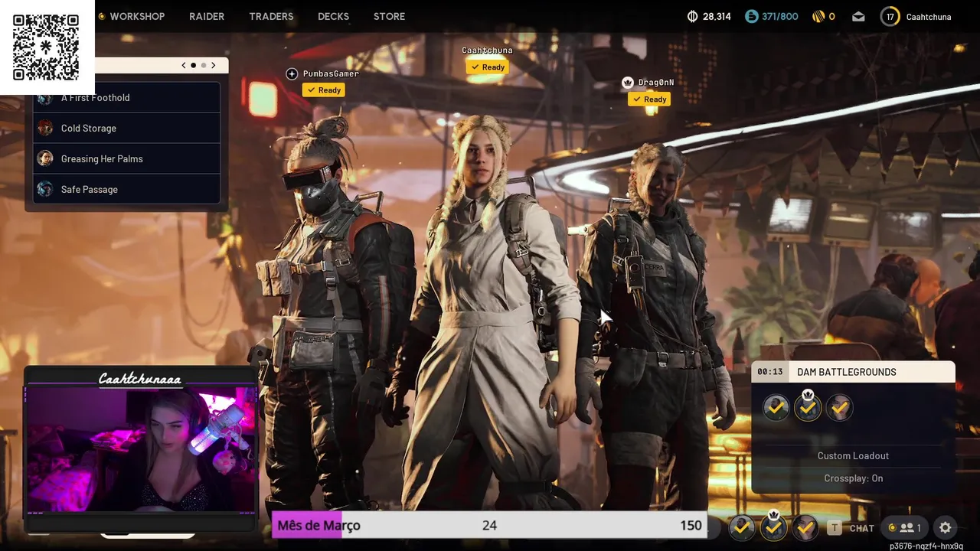The width and height of the screenshot is (980, 551).
Task: Open the Caahtchuna profile name in top bar
Action: coord(928,16)
